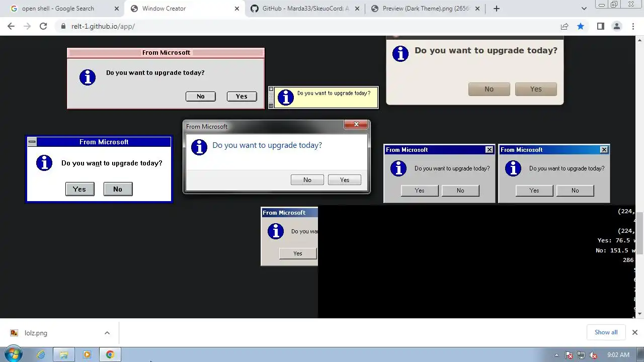Go back to previous page
The height and width of the screenshot is (362, 644).
(x=11, y=26)
